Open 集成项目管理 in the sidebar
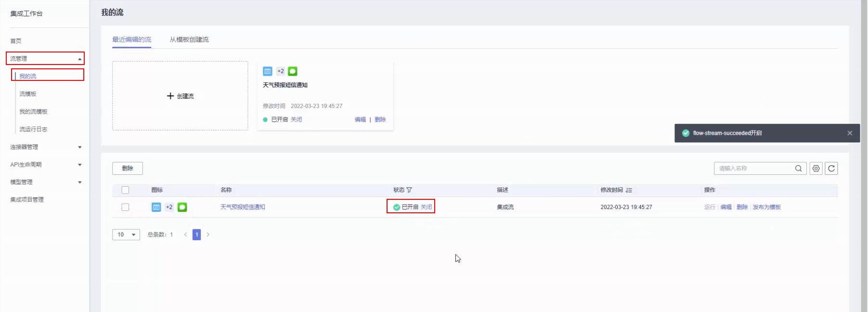This screenshot has height=312, width=868. click(27, 199)
